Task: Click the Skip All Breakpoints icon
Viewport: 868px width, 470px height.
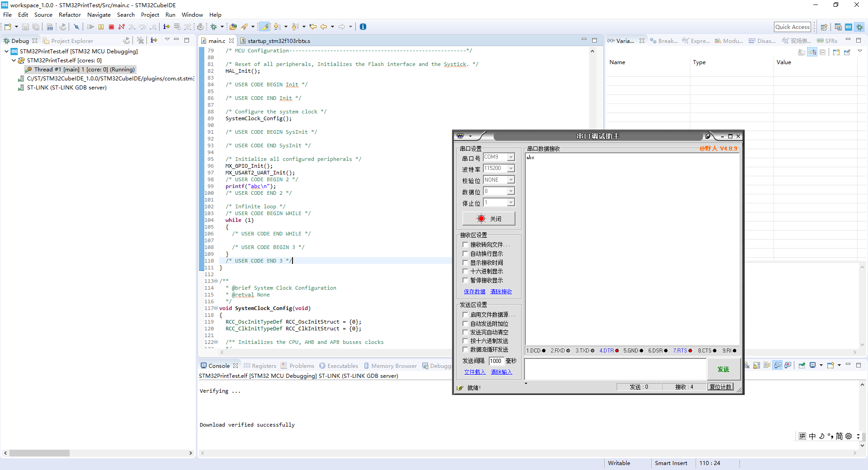Action: point(76,27)
